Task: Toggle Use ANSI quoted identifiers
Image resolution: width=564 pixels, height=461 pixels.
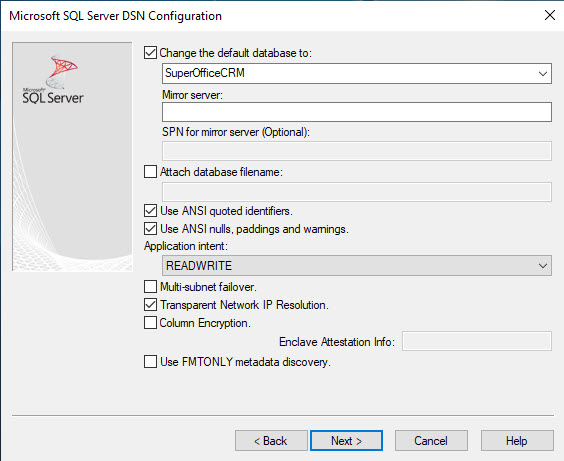Action: coord(150,210)
